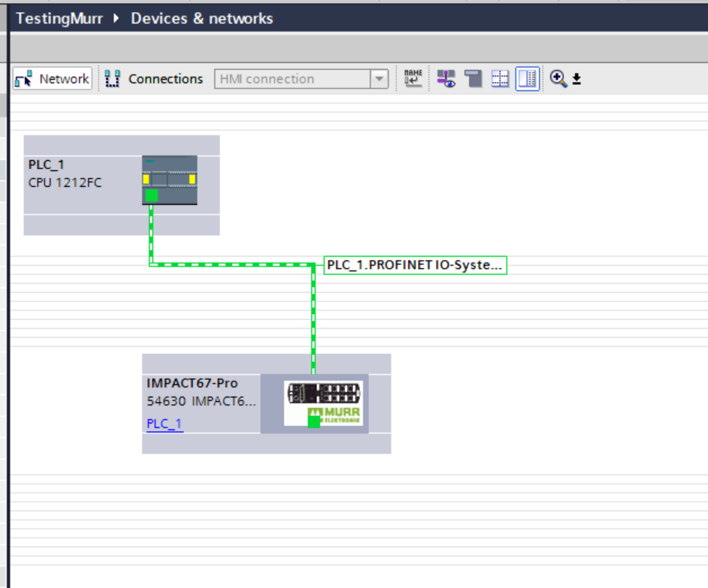Click the zoom magnifier icon
This screenshot has height=588, width=708.
pos(558,79)
